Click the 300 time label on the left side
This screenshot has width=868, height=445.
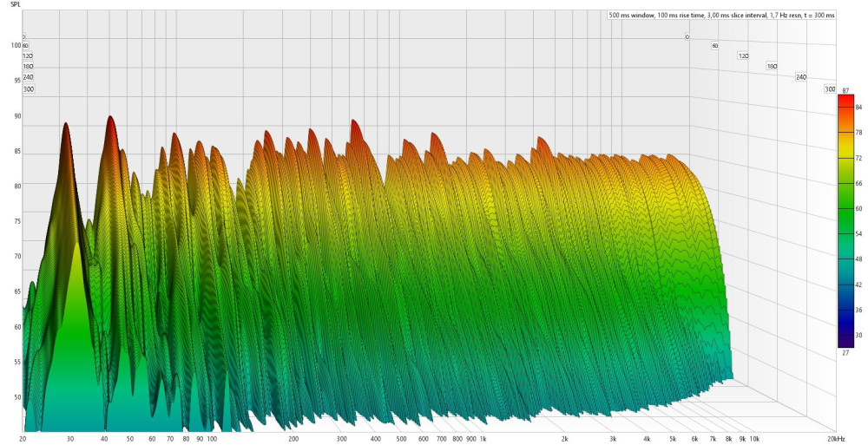(29, 88)
